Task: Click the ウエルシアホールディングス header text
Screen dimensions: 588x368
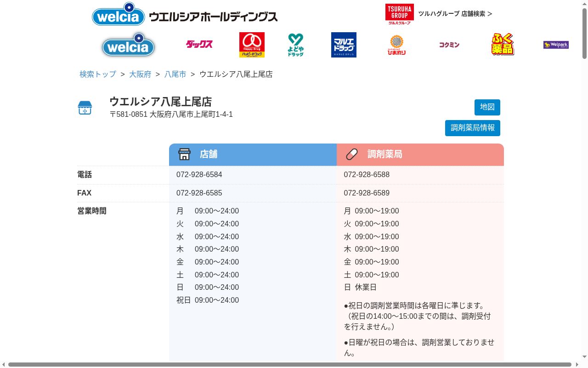Action: (x=214, y=17)
